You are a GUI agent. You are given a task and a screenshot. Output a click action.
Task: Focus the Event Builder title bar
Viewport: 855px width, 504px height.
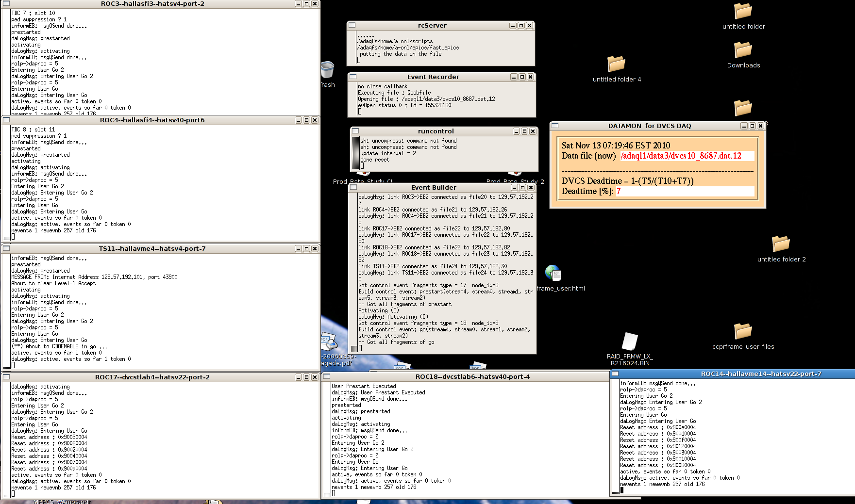coord(434,187)
